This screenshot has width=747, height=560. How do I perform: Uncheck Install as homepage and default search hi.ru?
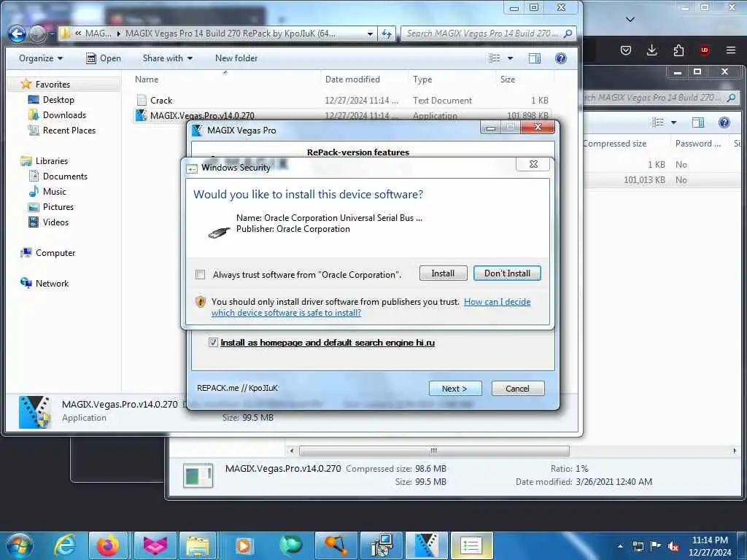pos(213,343)
